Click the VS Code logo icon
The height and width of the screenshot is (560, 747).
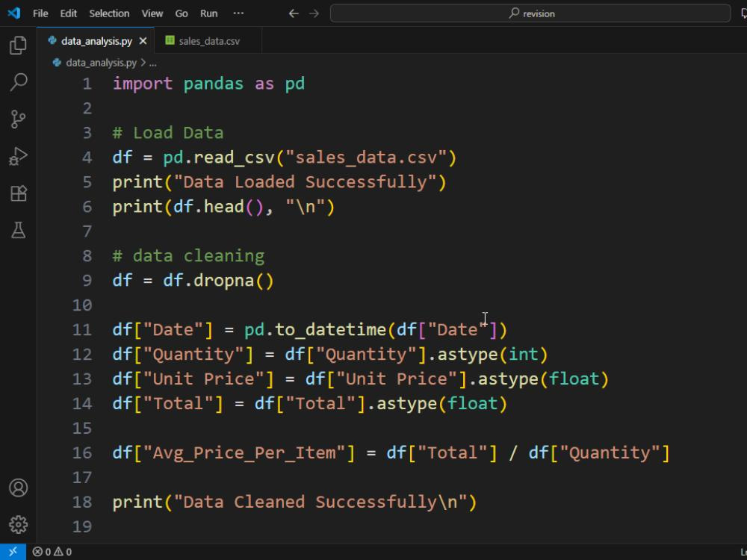coord(13,13)
